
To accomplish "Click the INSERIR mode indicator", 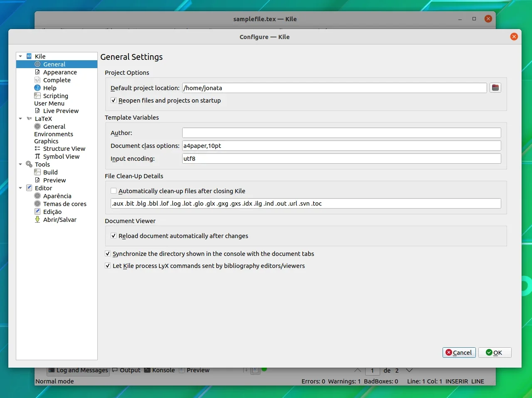I will tap(457, 381).
